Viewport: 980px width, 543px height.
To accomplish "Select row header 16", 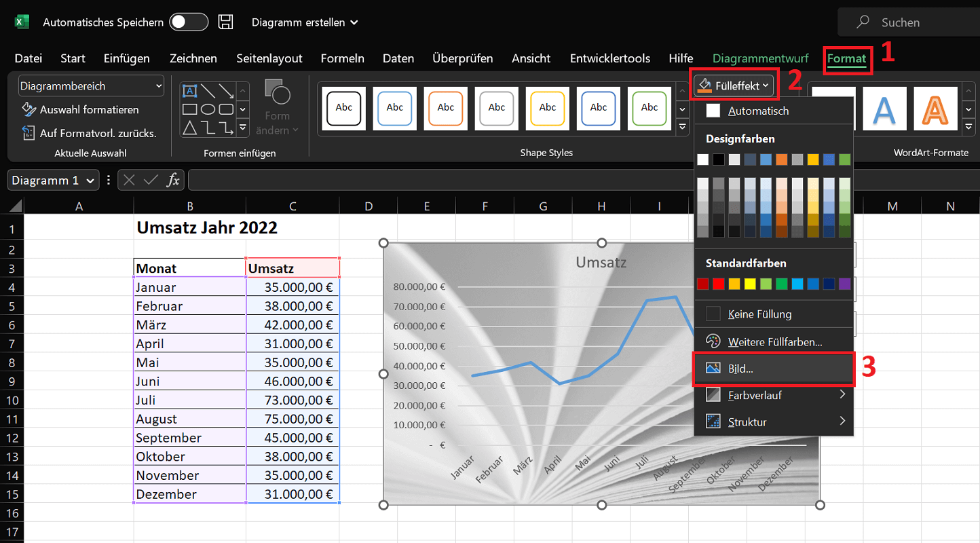I will coord(12,513).
